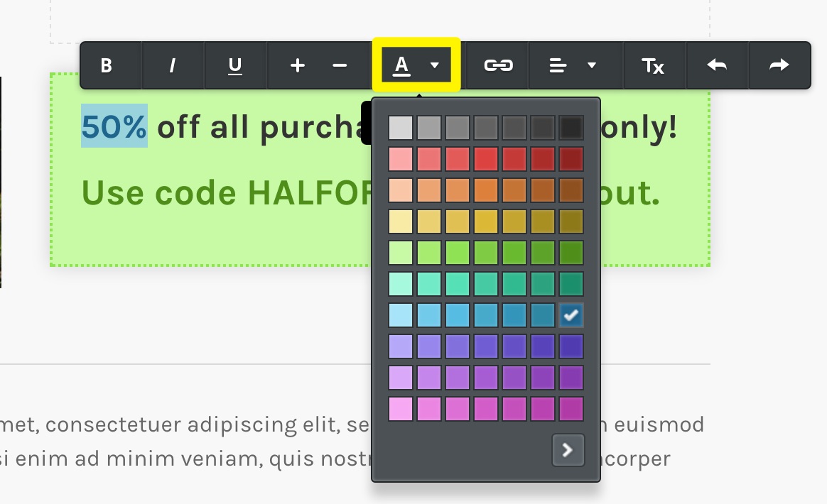This screenshot has height=504, width=827.
Task: Clear text formatting with Tx icon
Action: (653, 65)
